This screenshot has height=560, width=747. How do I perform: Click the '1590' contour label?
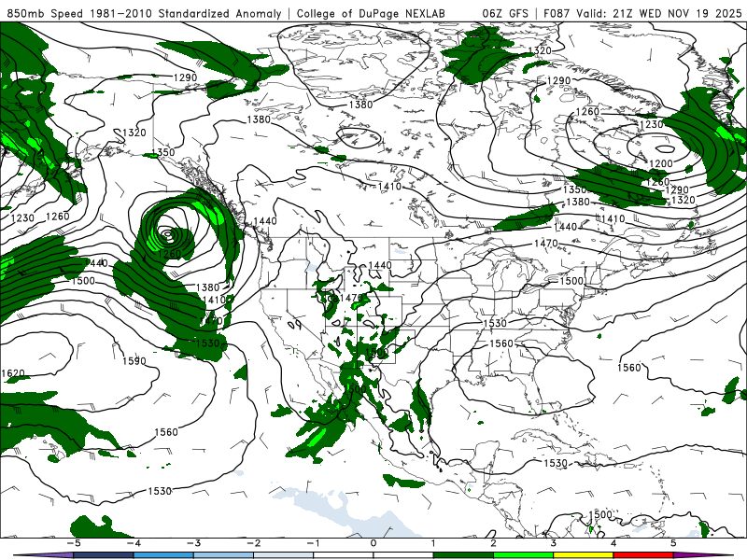pos(134,361)
